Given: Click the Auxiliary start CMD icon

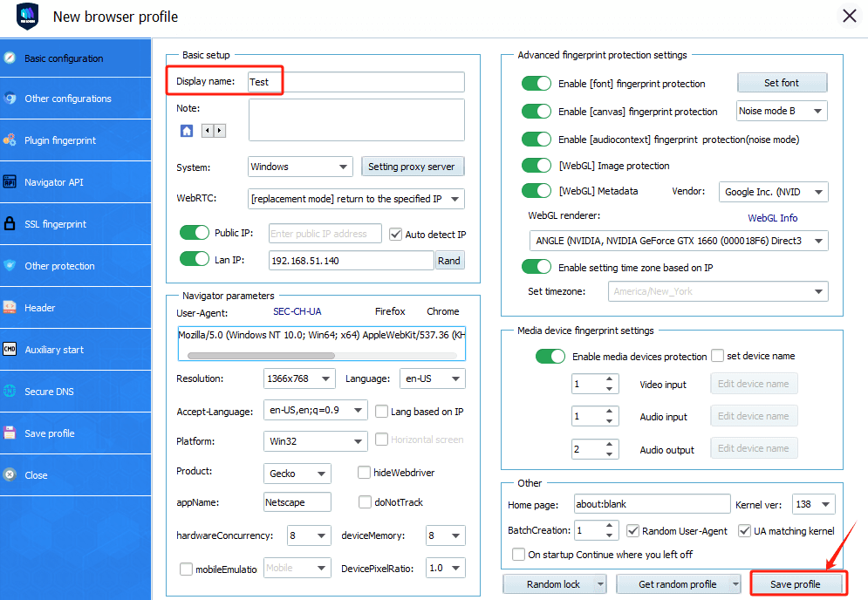Looking at the screenshot, I should [10, 350].
